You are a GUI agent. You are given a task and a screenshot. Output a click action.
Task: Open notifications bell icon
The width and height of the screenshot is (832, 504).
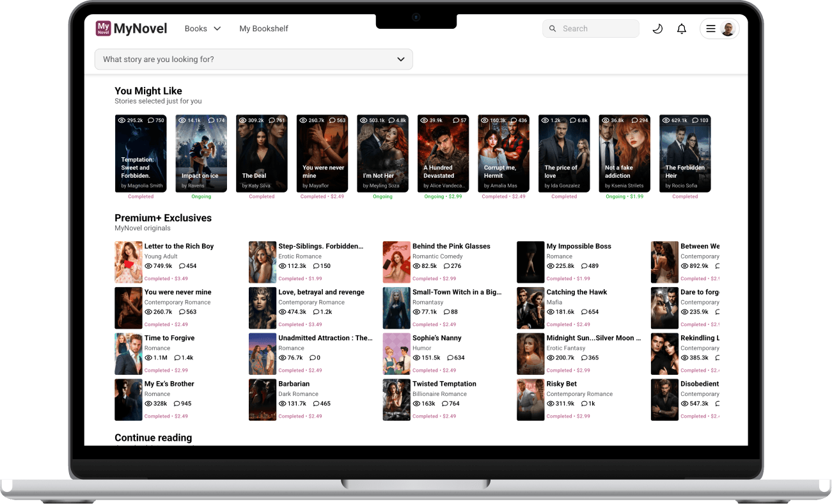point(682,29)
